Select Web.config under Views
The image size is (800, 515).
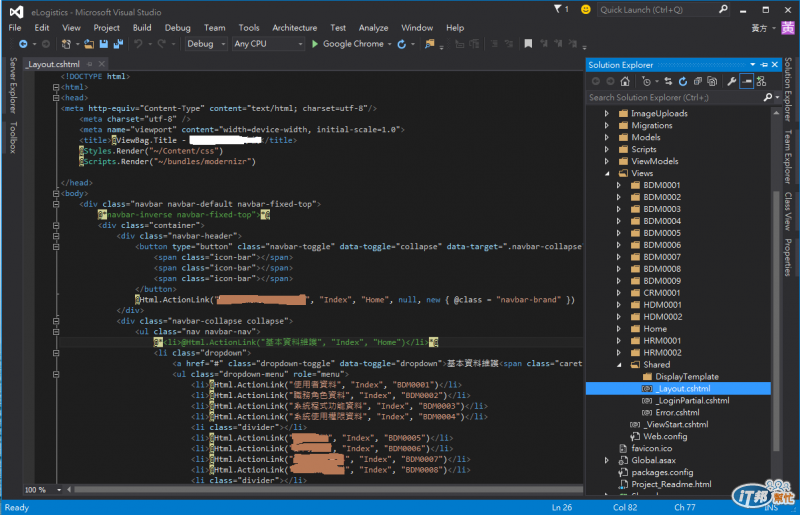[x=664, y=436]
